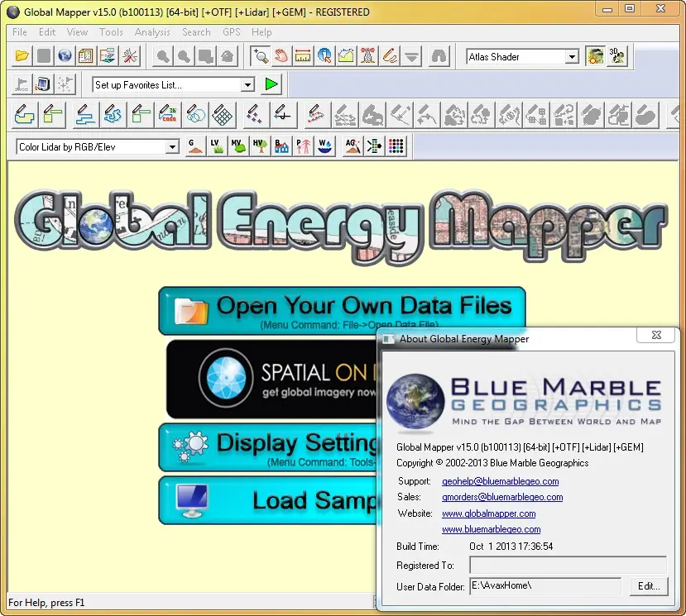Click the Open Data Files folder icon

(x=22, y=56)
